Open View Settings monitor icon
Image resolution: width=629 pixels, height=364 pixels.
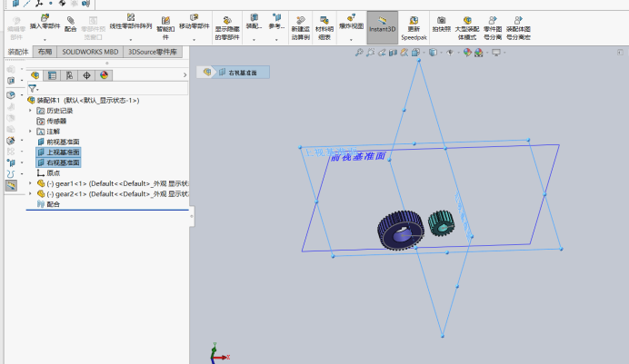[496, 53]
